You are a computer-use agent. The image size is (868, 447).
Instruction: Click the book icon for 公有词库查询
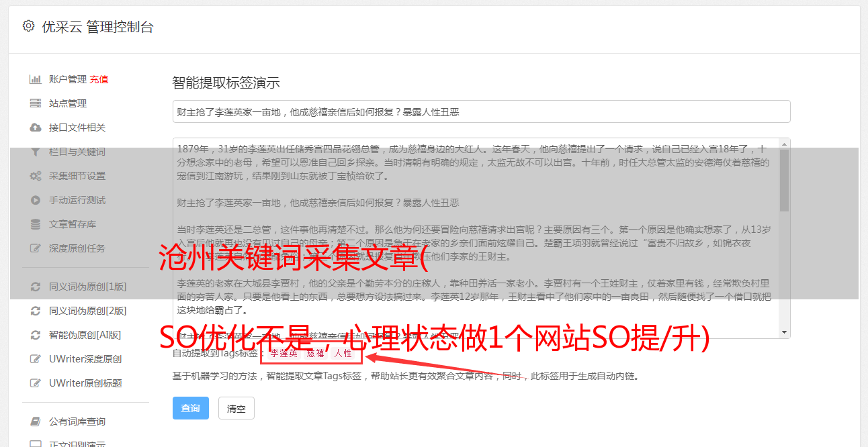pyautogui.click(x=36, y=421)
